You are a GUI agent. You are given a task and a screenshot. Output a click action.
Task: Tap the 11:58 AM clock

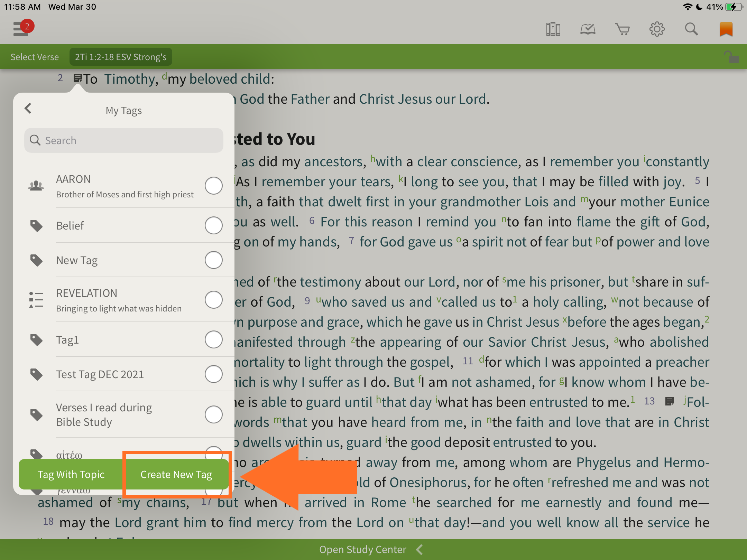tap(22, 7)
